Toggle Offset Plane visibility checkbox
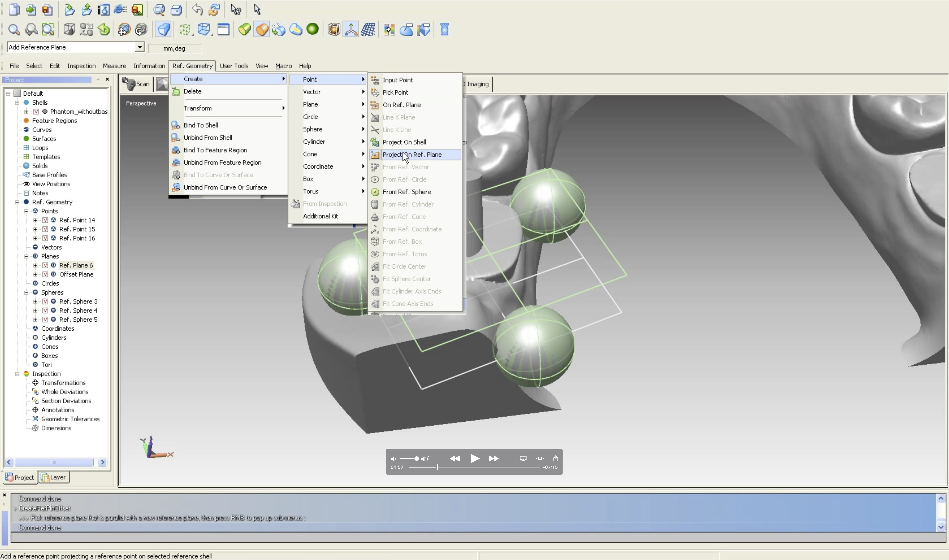The height and width of the screenshot is (560, 949). [x=45, y=274]
